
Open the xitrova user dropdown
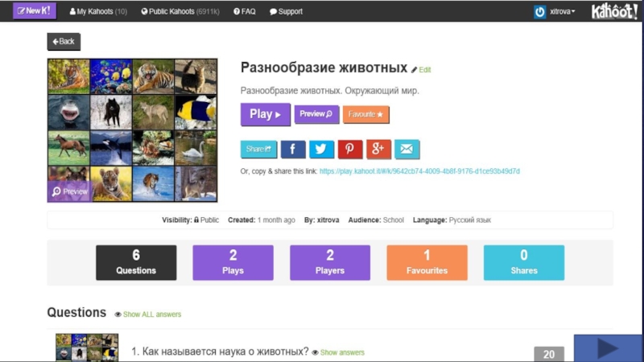555,11
